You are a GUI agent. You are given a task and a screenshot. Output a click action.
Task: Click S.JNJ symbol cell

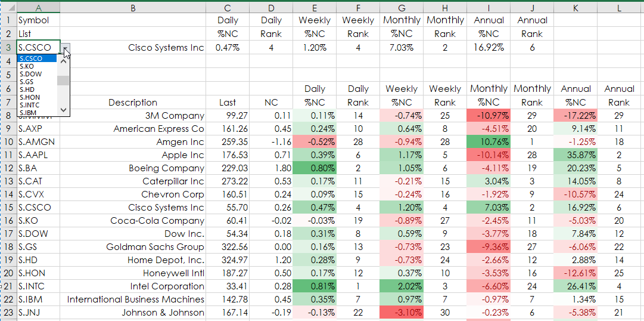38,313
